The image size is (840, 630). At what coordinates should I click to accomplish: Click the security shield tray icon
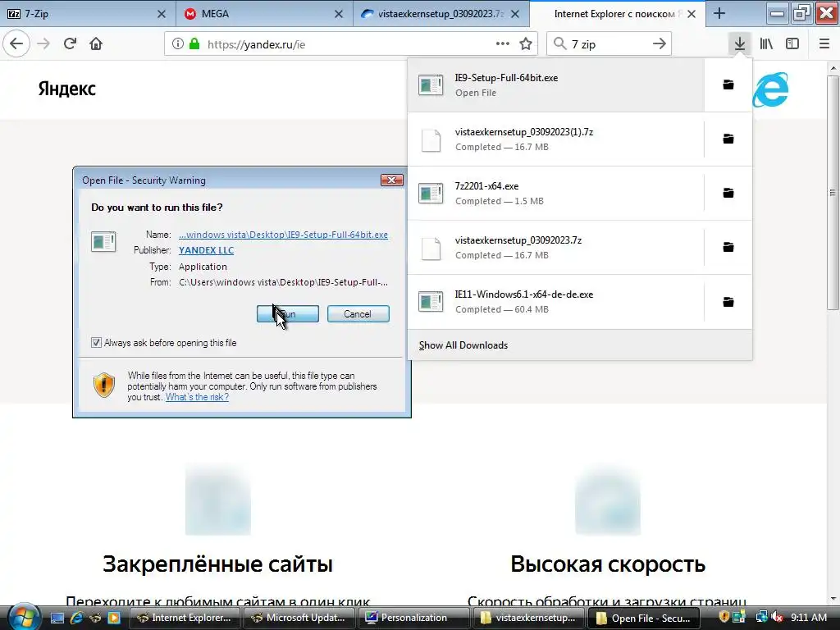pos(724,618)
